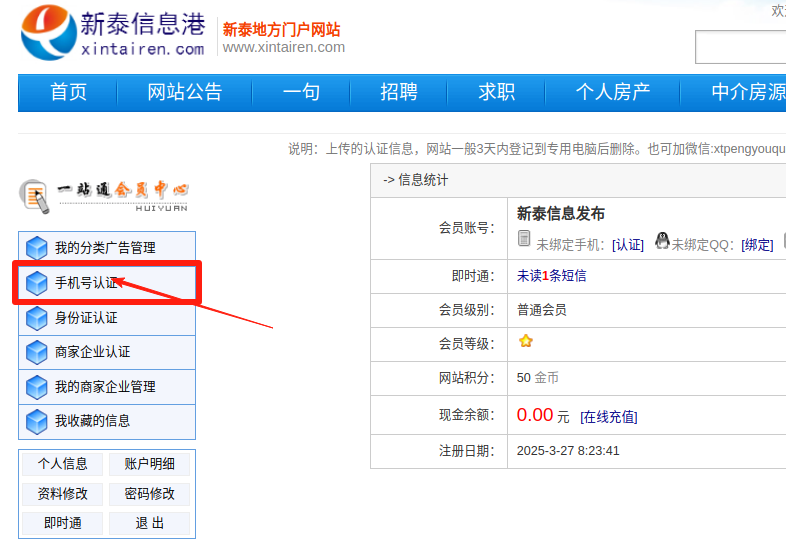
Task: Click the 新泰信息发布 account name
Action: pyautogui.click(x=560, y=214)
